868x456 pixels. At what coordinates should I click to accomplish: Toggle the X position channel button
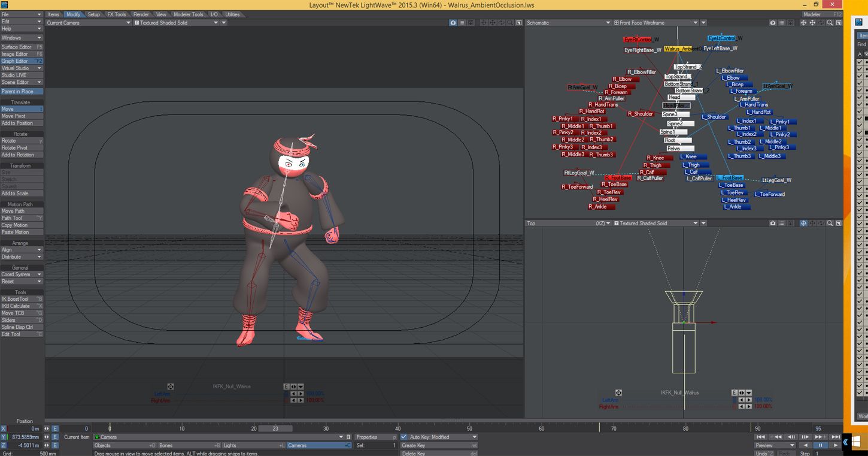pyautogui.click(x=3, y=428)
